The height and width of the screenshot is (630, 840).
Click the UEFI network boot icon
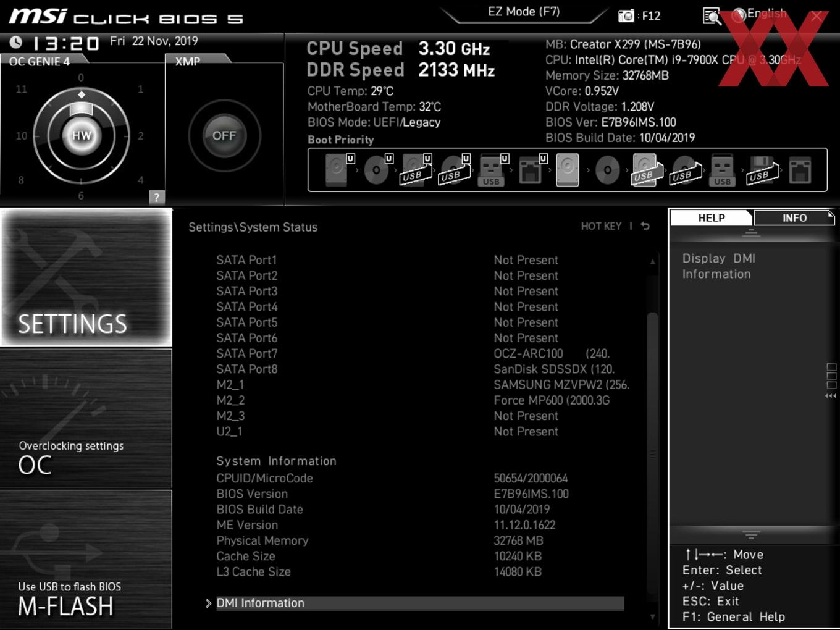[x=531, y=170]
